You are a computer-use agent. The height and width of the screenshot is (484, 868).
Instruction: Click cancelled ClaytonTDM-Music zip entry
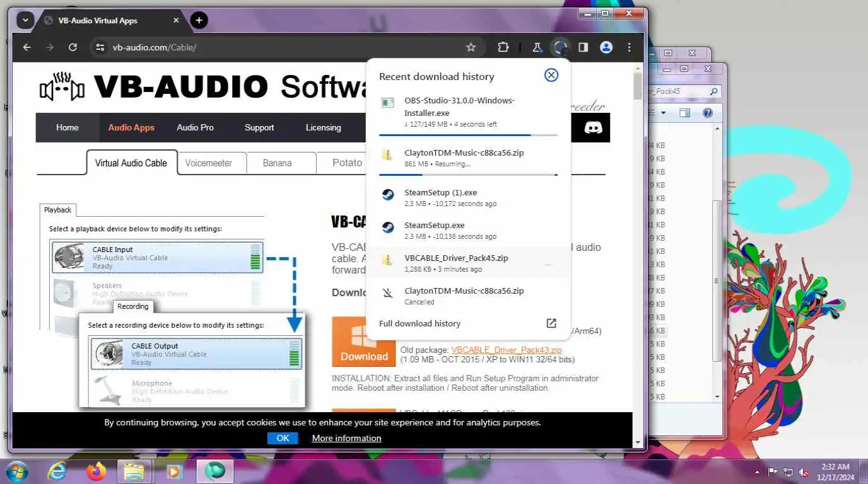[x=468, y=296]
